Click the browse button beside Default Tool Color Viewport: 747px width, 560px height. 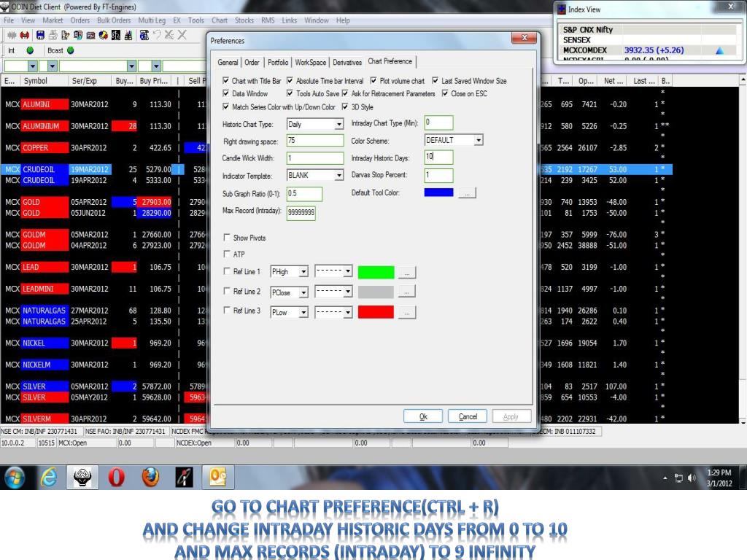[467, 192]
